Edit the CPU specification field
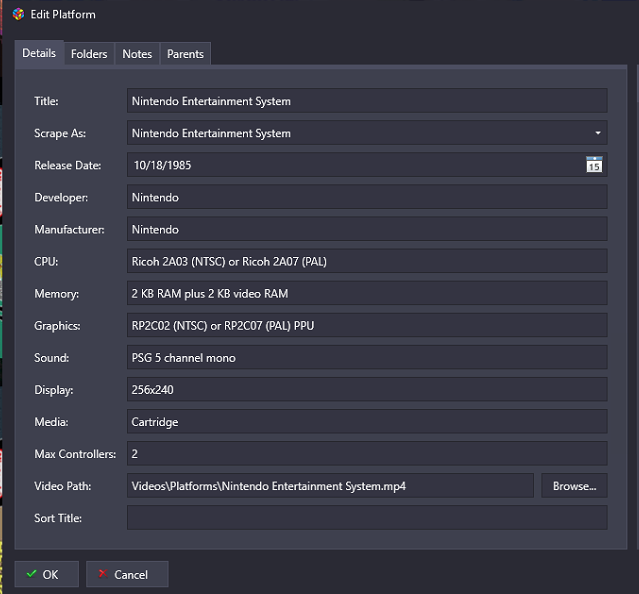 pyautogui.click(x=367, y=261)
